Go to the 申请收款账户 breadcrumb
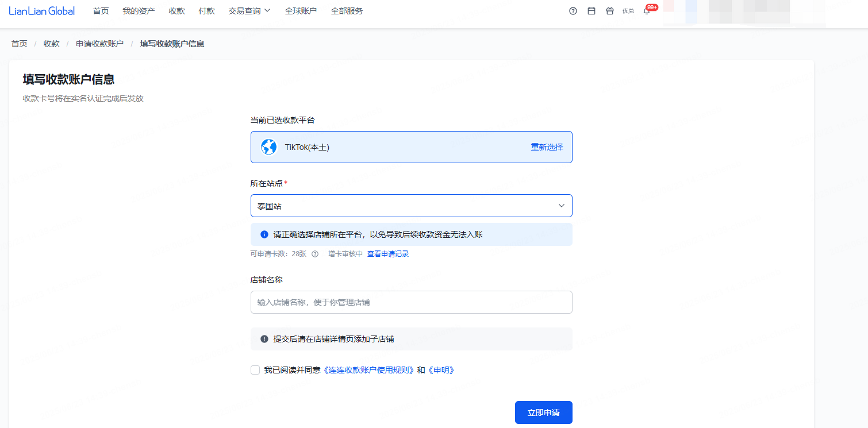 click(100, 44)
